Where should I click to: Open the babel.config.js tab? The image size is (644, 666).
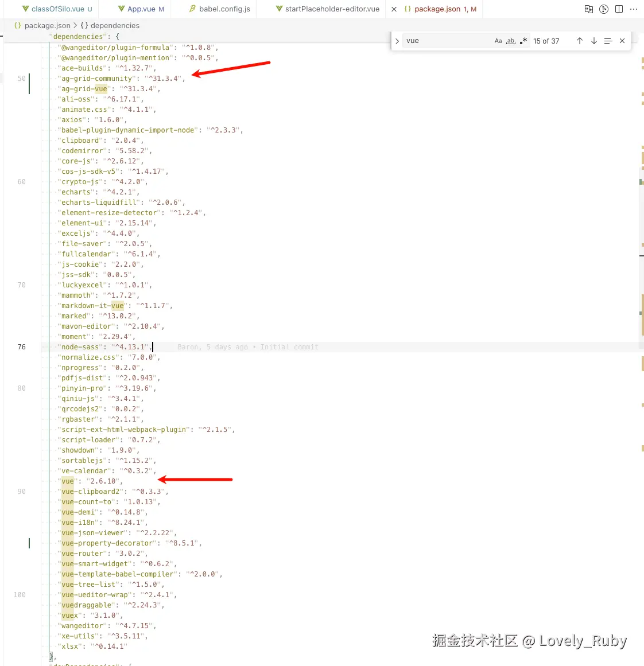tap(220, 9)
